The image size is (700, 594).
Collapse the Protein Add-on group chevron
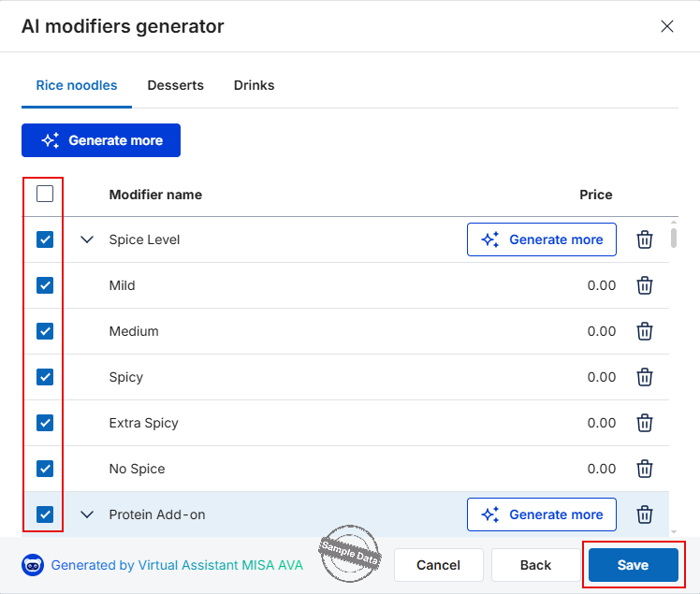87,514
